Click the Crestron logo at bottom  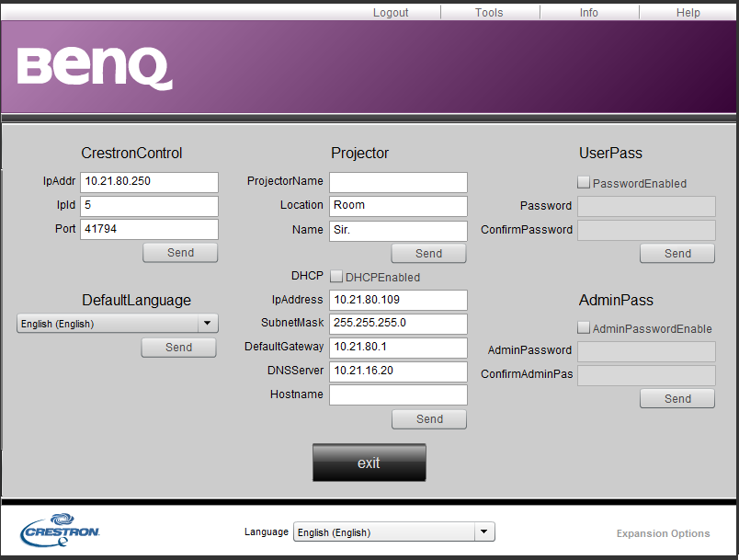[x=60, y=531]
